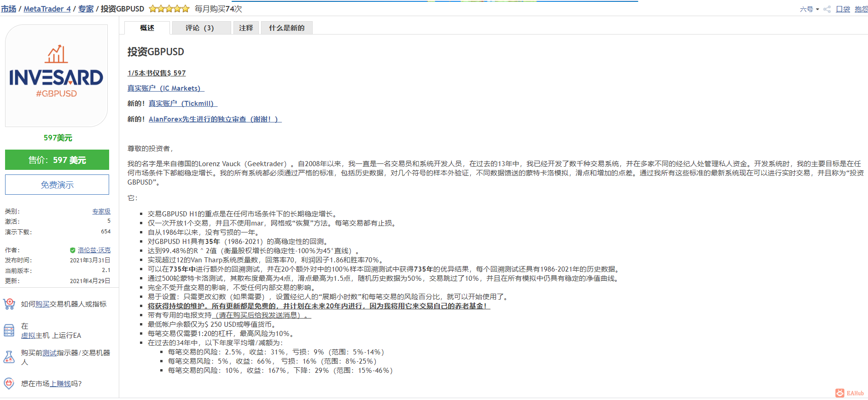Click the 每笔交易的风险: 2.5% sub-bullet
The image size is (868, 400).
(x=276, y=352)
